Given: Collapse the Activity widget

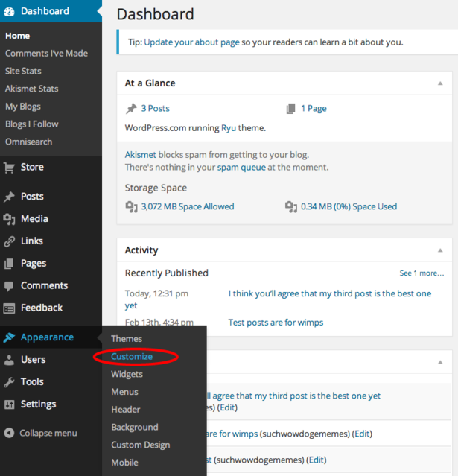Looking at the screenshot, I should 440,250.
